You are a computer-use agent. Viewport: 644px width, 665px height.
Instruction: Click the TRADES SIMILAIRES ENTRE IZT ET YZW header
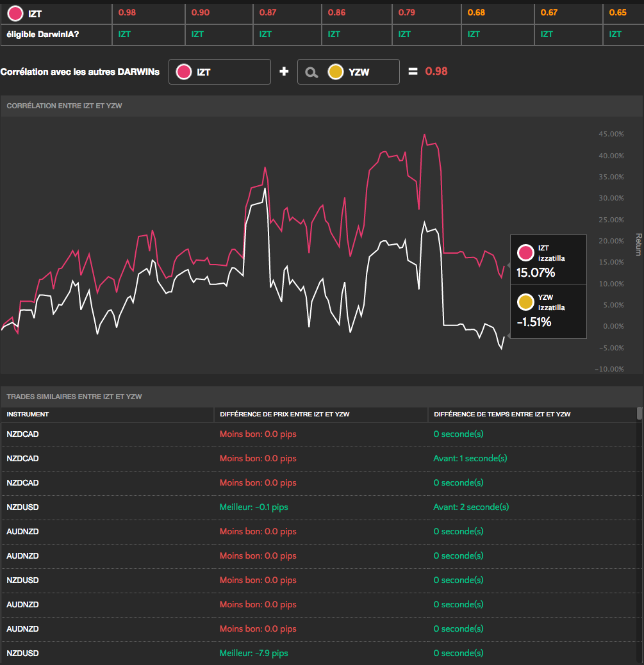coord(74,397)
